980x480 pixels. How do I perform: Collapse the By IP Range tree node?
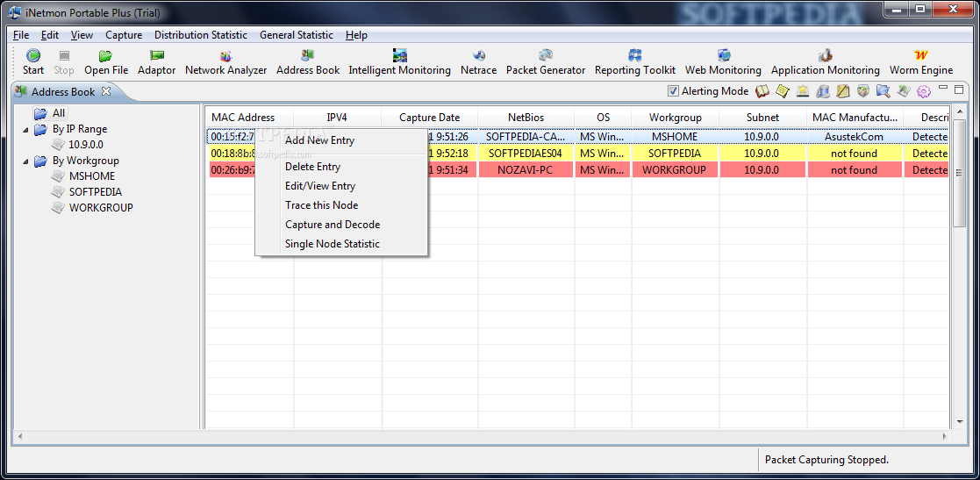[25, 129]
